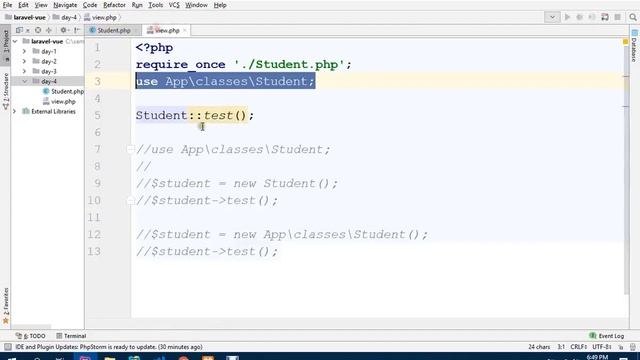640x360 pixels.
Task: Hide the Project panel with hide icon
Action: (77, 30)
